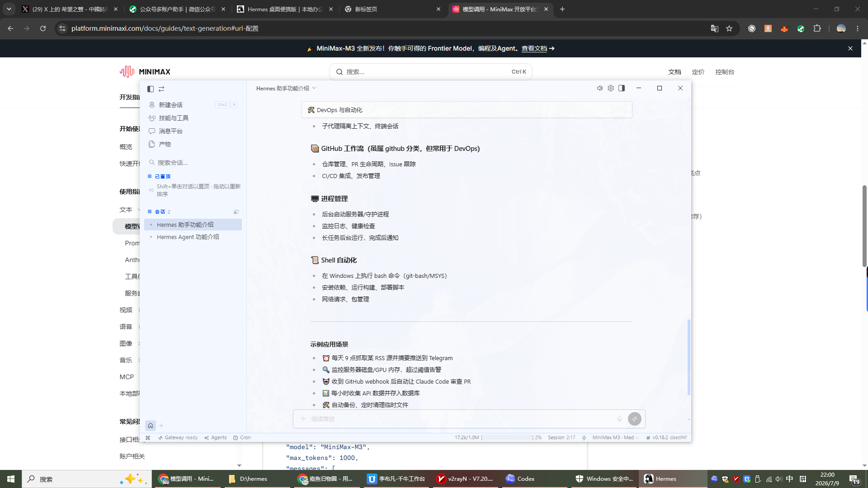Open the tab search dropdown arrow in Chrome
The height and width of the screenshot is (488, 868).
[9, 9]
